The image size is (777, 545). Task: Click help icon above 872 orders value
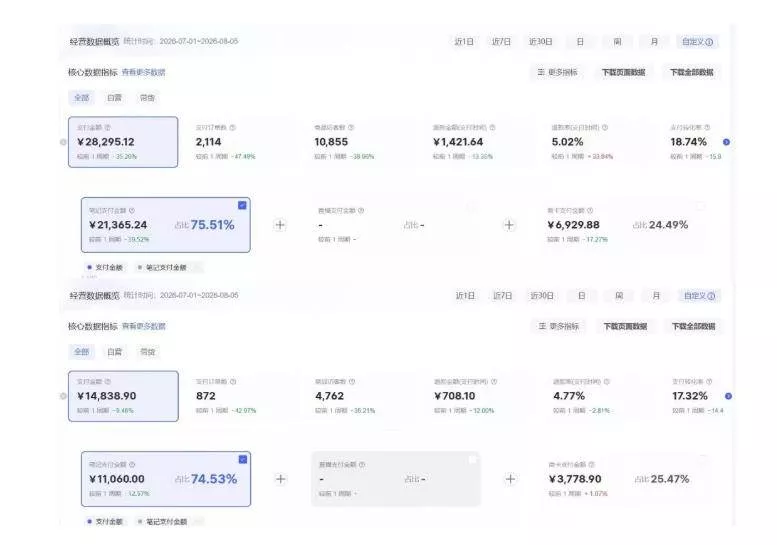click(x=233, y=382)
